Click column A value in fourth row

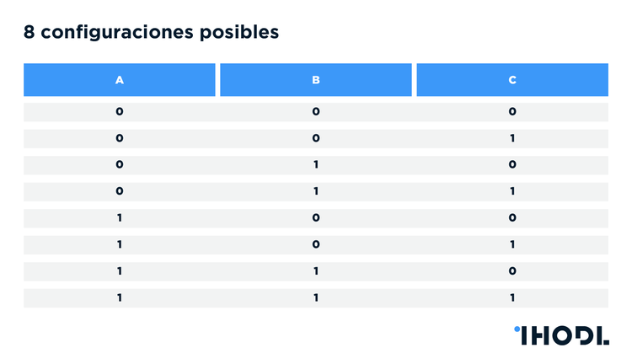(x=120, y=191)
